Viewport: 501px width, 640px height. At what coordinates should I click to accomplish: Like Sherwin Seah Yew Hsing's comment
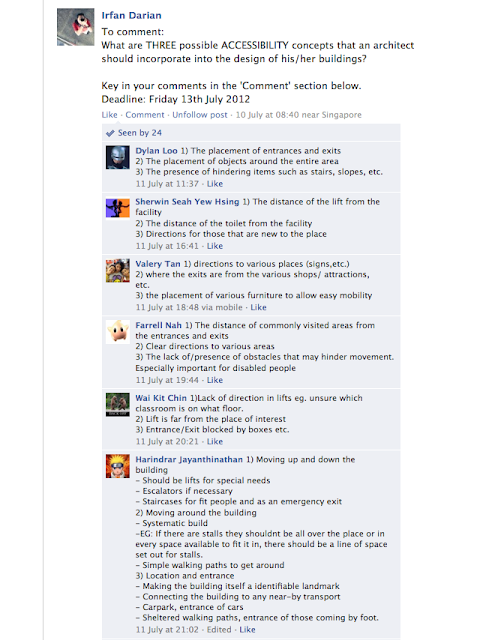click(215, 246)
